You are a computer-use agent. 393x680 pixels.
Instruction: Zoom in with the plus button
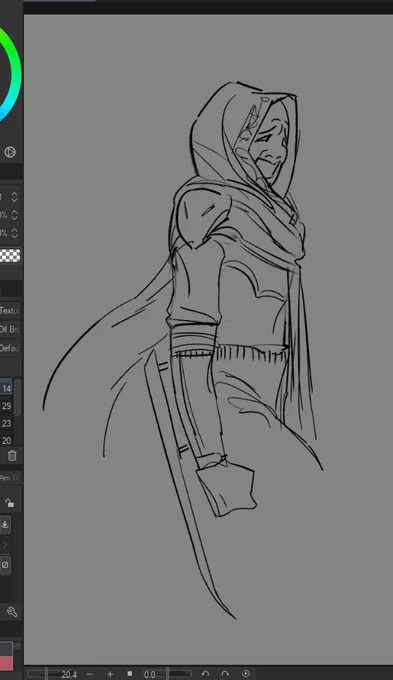[x=110, y=674]
